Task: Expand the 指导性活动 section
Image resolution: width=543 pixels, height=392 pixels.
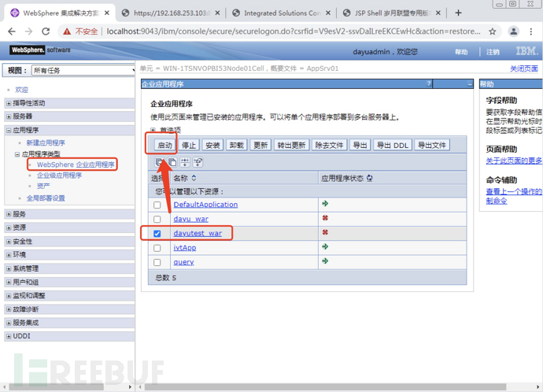Action: (x=9, y=103)
